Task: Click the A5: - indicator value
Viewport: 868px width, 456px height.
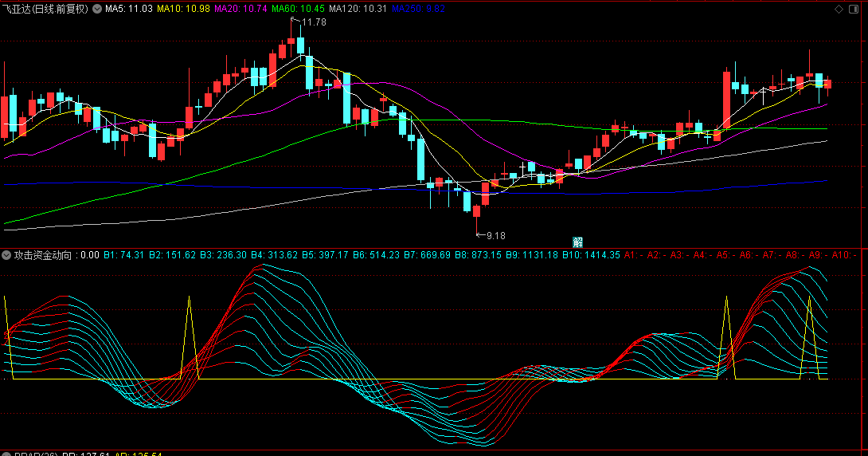Action: coord(725,255)
